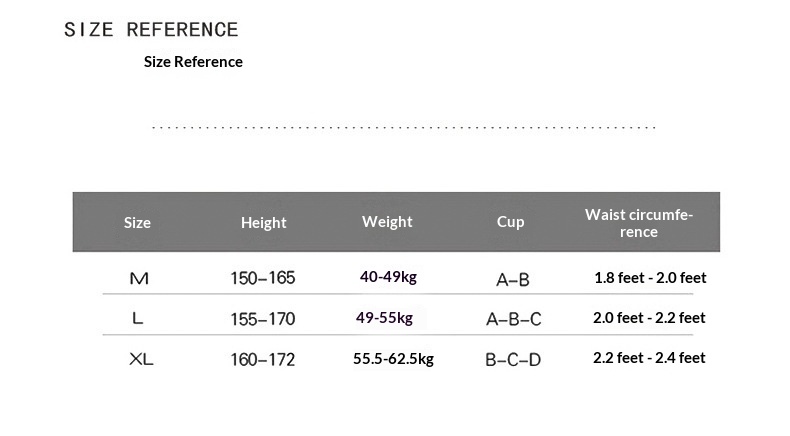Select the 160–172 height cell
The image size is (790, 436).
point(263,359)
